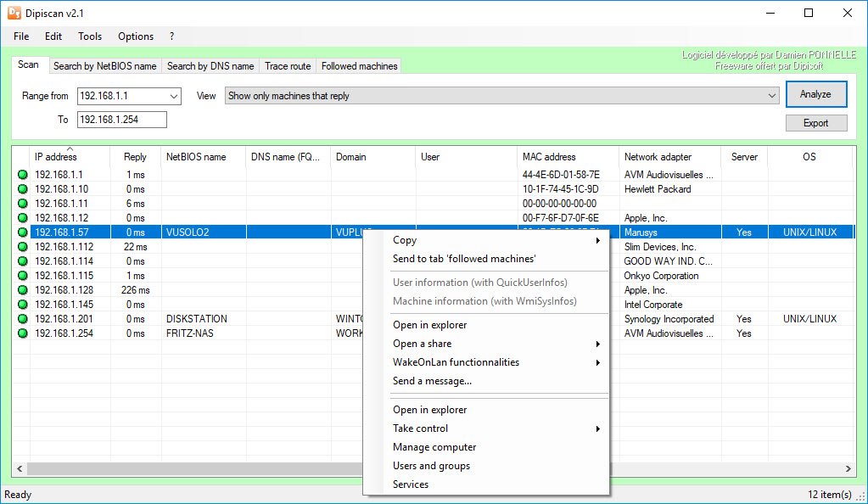Expand the Copy submenu
The width and height of the screenshot is (868, 504).
496,240
